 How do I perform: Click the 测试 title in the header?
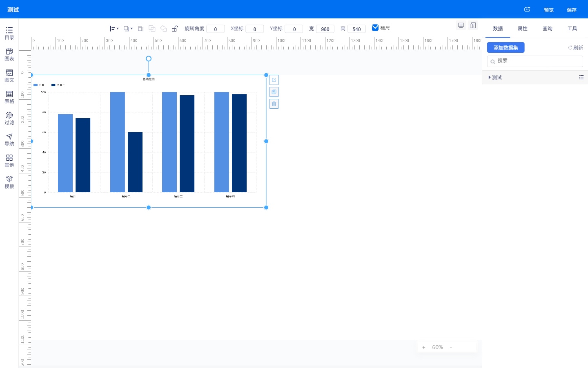coord(13,9)
